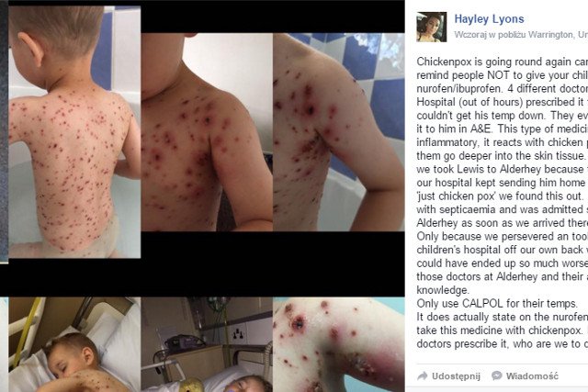Click the Udostępnij share arrow icon

tap(423, 375)
